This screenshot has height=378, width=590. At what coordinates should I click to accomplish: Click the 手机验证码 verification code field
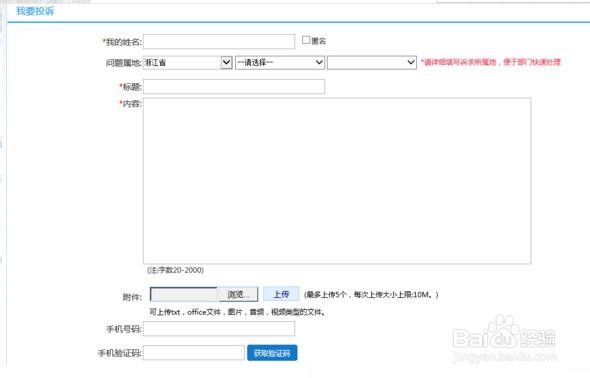click(193, 353)
